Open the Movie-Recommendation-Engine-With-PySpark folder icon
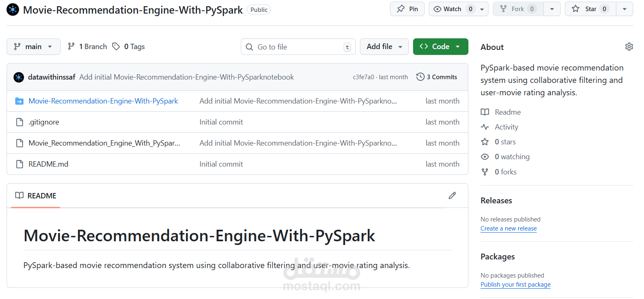Viewport: 644px width, 299px height. pyautogui.click(x=19, y=101)
